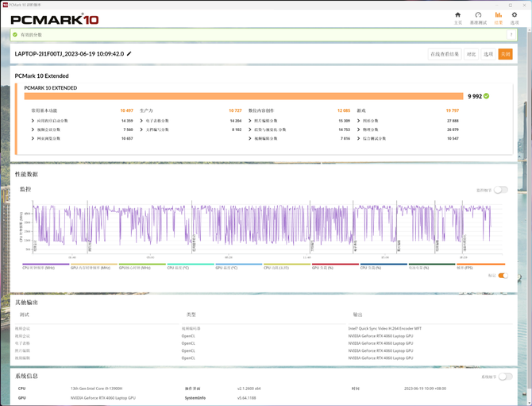Select CPU load (%) legend

[384, 266]
